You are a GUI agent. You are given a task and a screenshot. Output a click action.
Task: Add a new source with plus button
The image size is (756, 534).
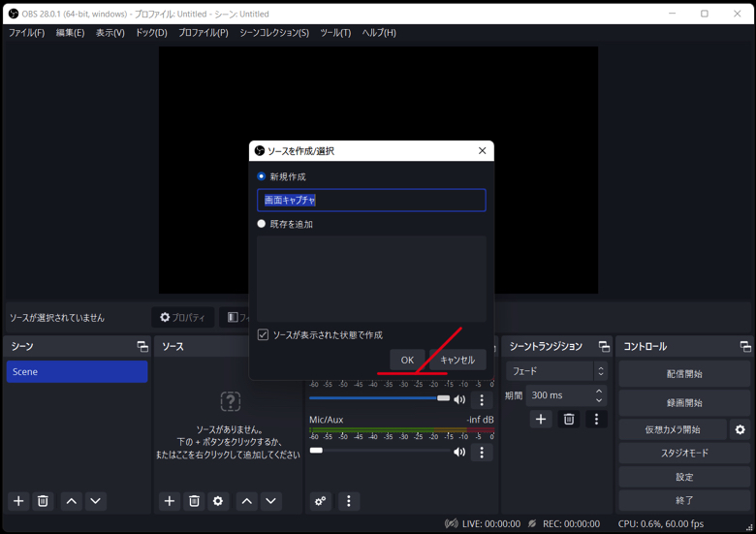[170, 501]
